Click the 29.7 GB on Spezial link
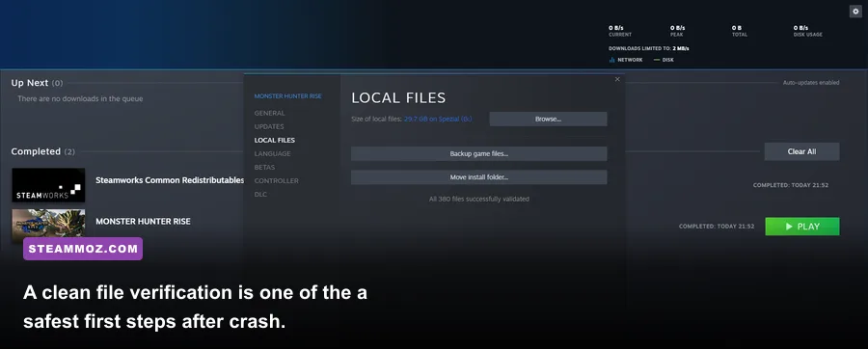This screenshot has width=868, height=349. click(x=438, y=119)
